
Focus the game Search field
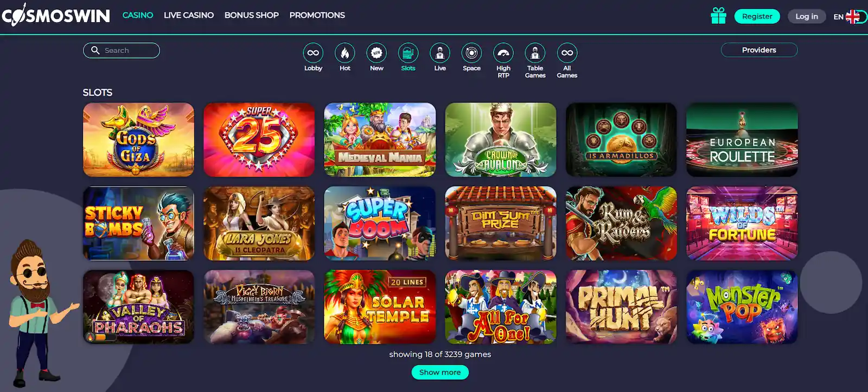(122, 50)
